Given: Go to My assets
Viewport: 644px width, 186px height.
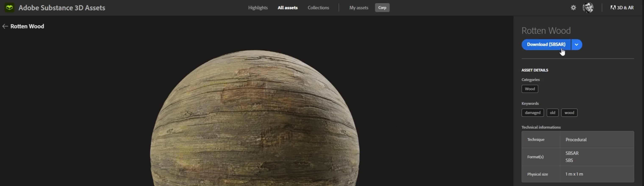Looking at the screenshot, I should [359, 8].
